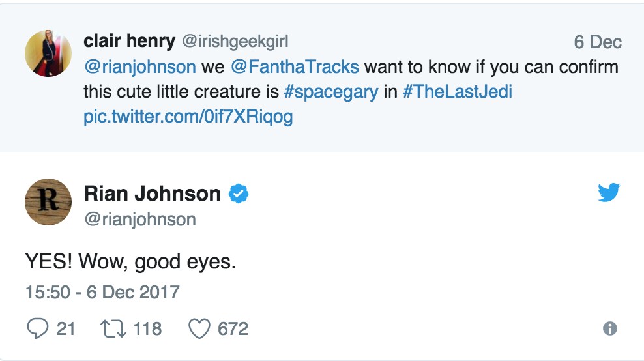Open the tweet info icon
Image resolution: width=644 pixels, height=361 pixels.
[610, 329]
